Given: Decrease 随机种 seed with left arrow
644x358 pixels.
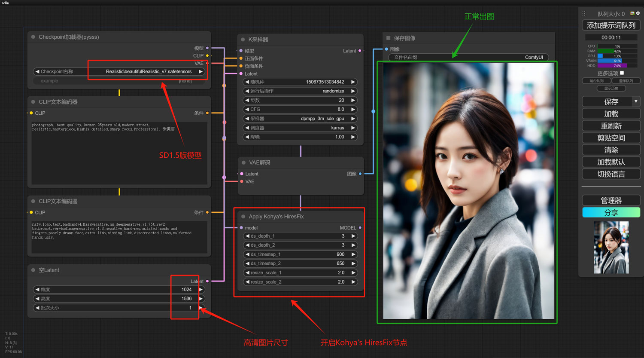Looking at the screenshot, I should [x=247, y=82].
